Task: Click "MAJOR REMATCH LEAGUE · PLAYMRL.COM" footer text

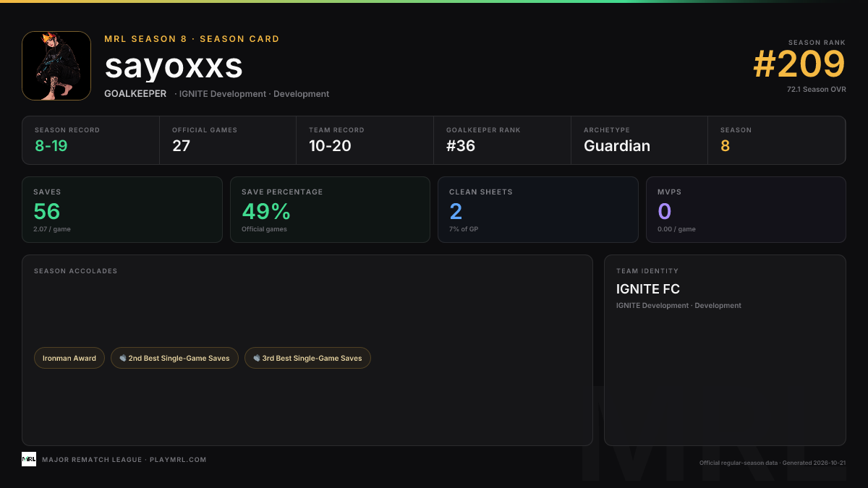Action: pos(124,460)
